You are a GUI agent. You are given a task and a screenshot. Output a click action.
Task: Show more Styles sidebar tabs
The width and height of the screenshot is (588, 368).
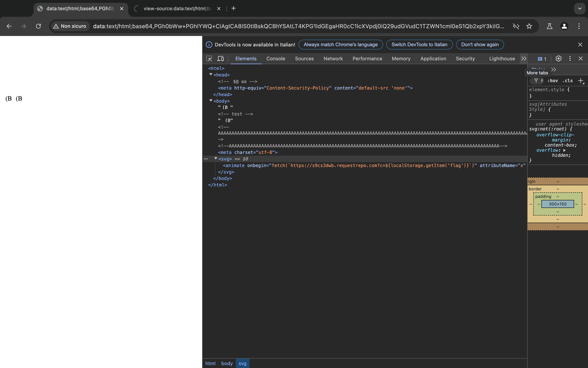coord(554,70)
